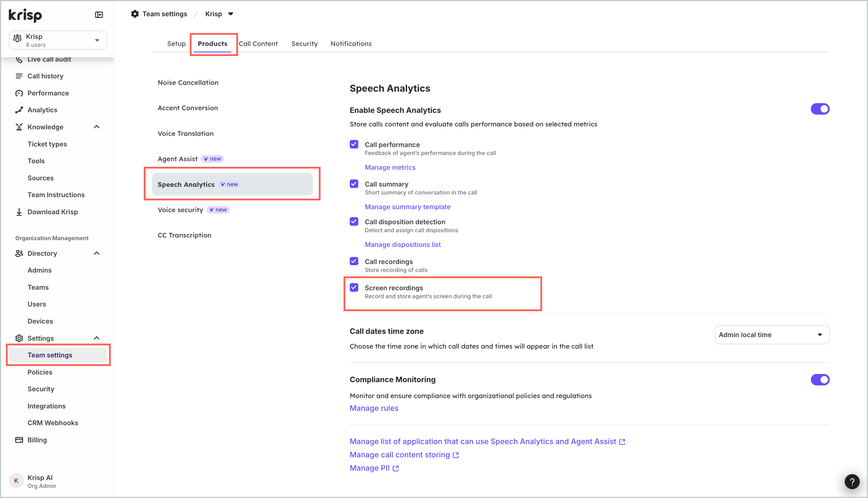This screenshot has height=498, width=868.
Task: Click the Krisp AI user avatar
Action: [16, 481]
